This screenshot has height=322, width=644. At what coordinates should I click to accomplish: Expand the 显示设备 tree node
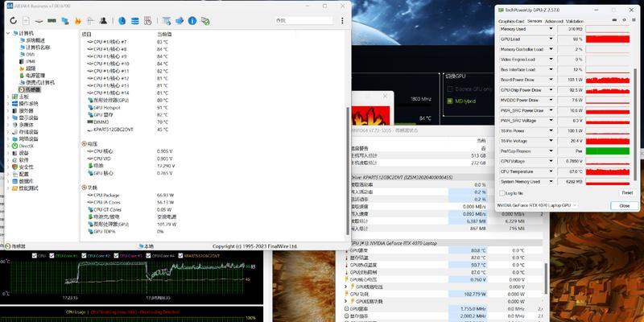coord(8,118)
